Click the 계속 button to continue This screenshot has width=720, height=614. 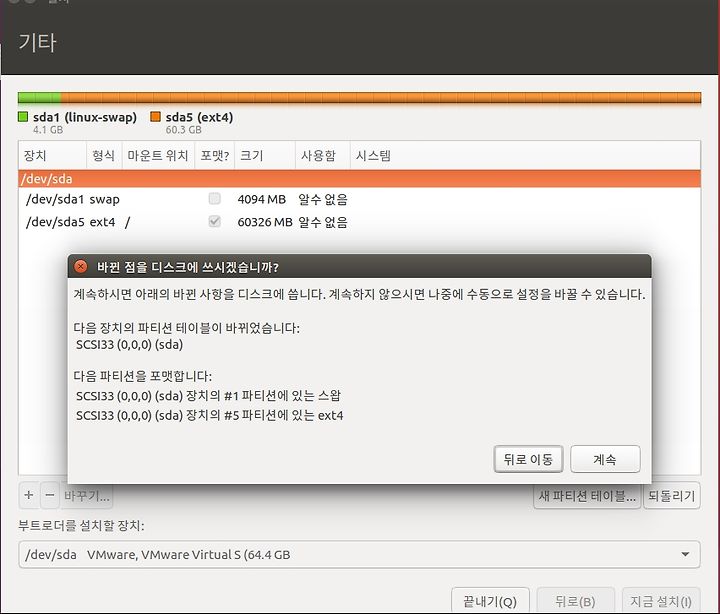605,459
